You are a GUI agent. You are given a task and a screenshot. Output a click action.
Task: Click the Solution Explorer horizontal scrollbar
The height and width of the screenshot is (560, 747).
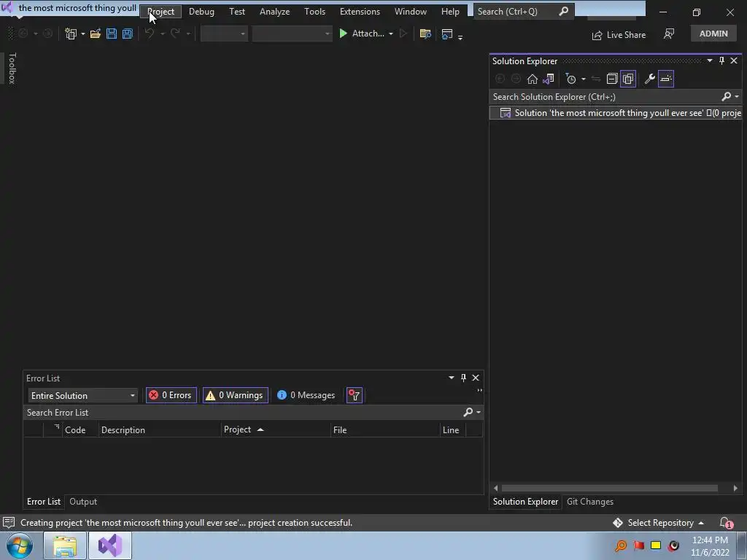click(x=610, y=488)
